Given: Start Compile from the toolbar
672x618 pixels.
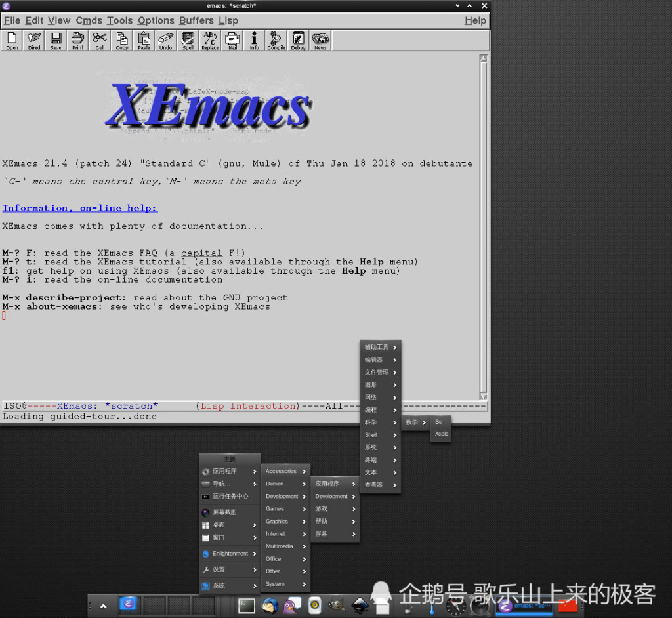Looking at the screenshot, I should pos(276,41).
